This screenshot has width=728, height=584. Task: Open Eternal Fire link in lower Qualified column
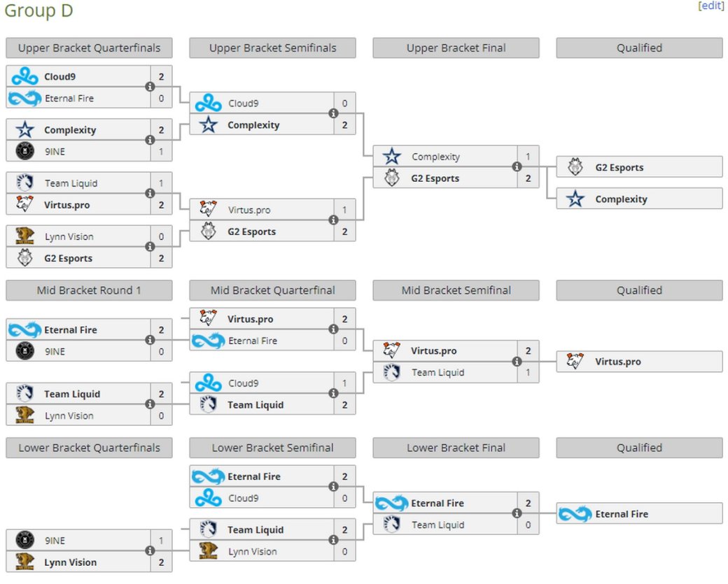[622, 513]
